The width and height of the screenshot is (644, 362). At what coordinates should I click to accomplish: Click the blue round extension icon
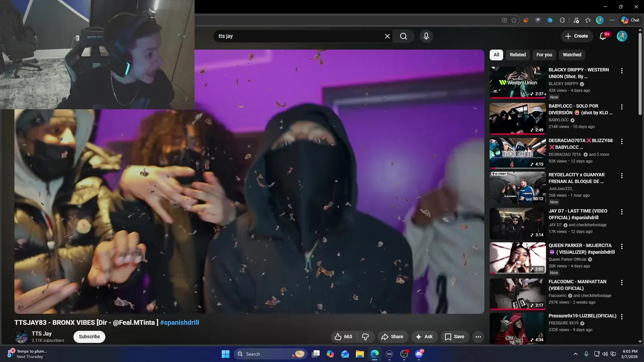550,20
